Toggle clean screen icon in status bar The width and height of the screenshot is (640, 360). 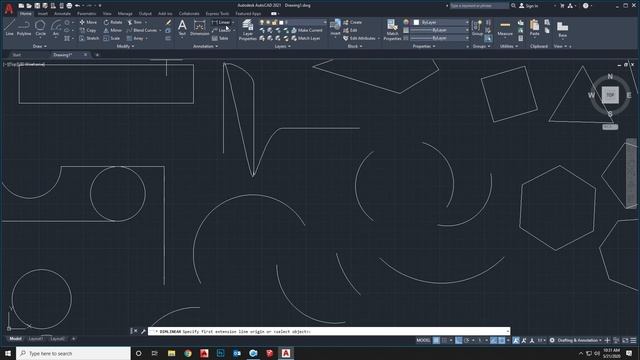tap(625, 340)
